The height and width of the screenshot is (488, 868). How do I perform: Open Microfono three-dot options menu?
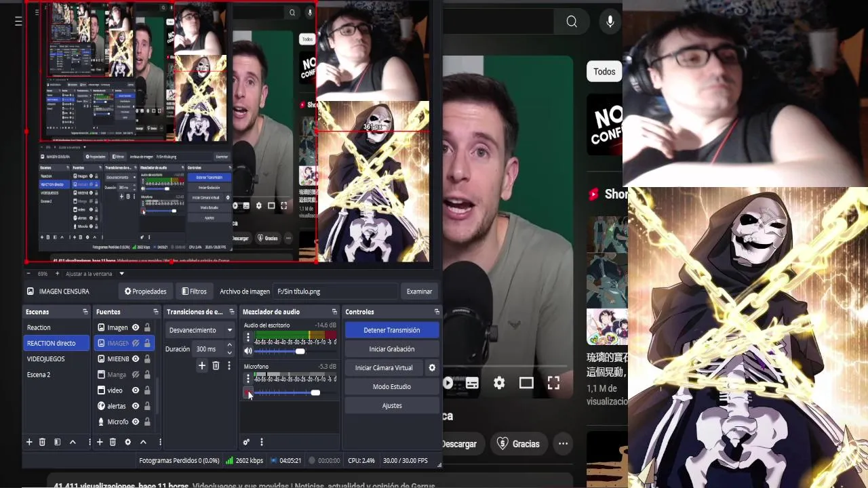248,379
